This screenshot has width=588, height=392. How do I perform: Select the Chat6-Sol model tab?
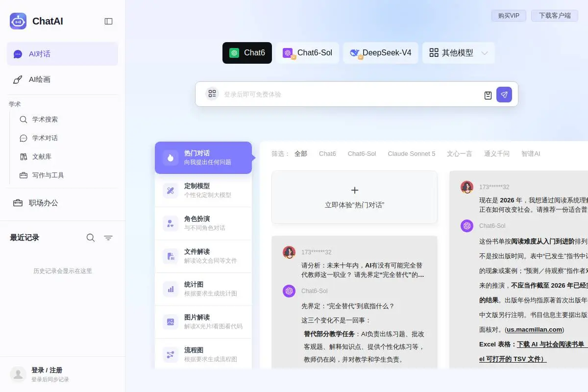(x=307, y=53)
